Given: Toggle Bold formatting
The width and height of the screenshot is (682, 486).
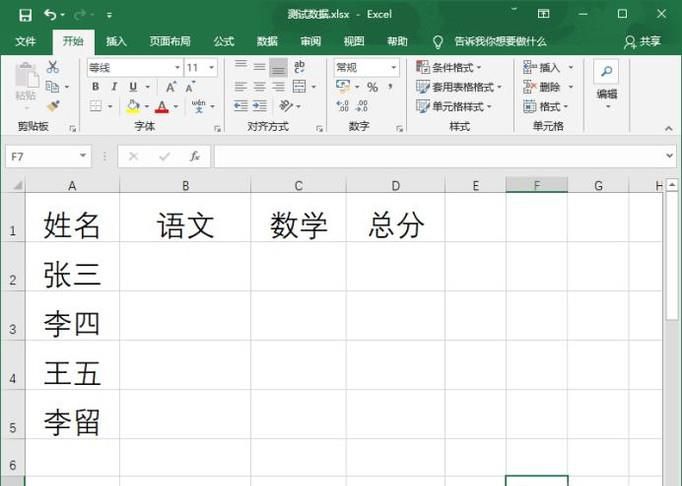Looking at the screenshot, I should (95, 87).
